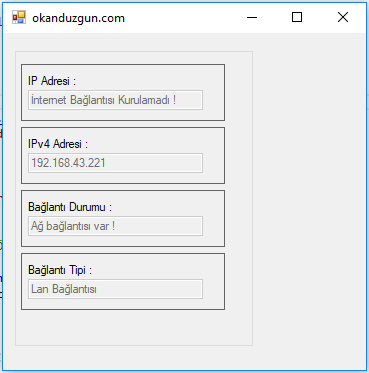
Task: Click the 'IP Adresi :' label
Action: 52,81
